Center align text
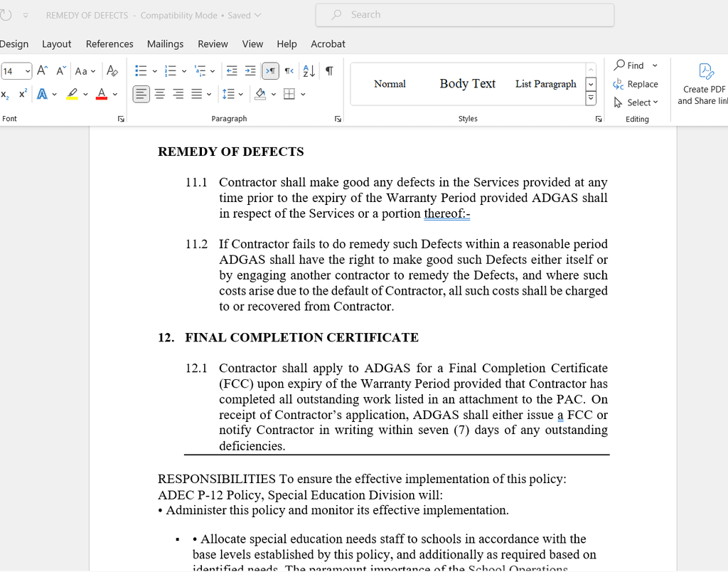 [x=160, y=95]
